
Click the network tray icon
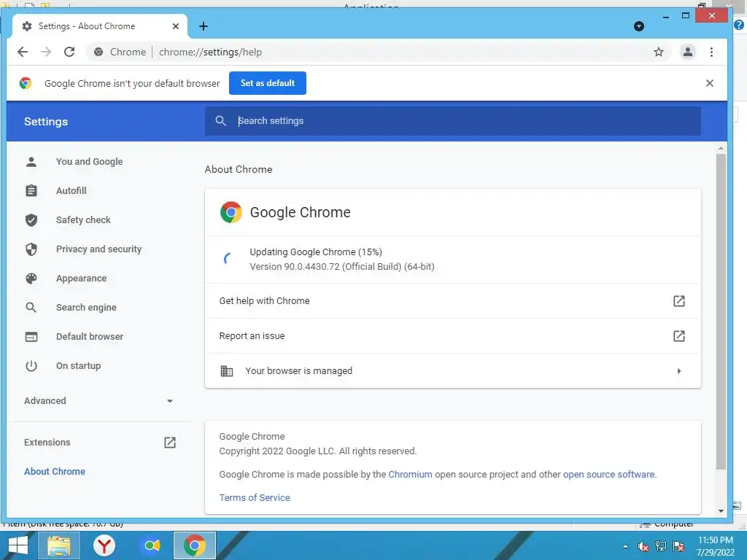[x=661, y=546]
